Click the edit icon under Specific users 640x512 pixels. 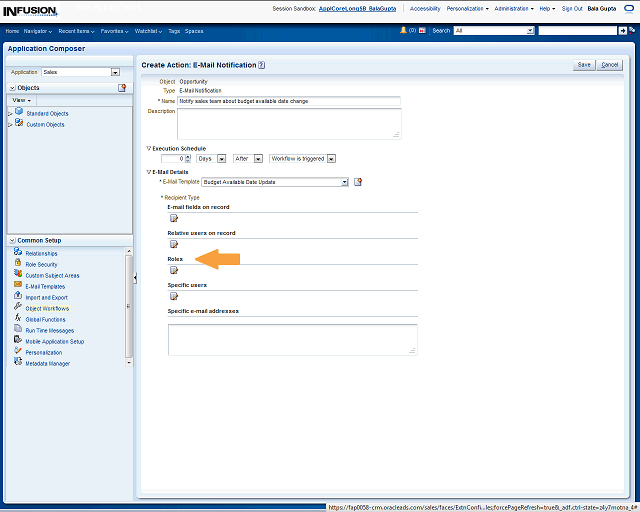[173, 296]
